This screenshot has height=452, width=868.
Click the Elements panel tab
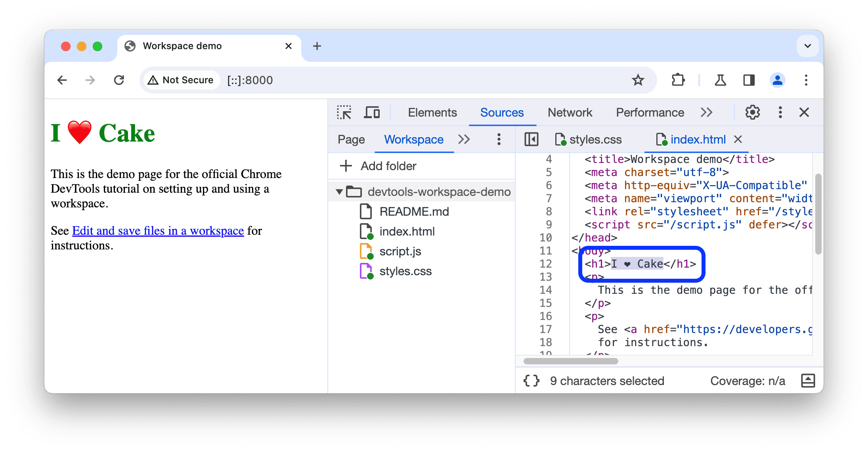click(x=431, y=113)
